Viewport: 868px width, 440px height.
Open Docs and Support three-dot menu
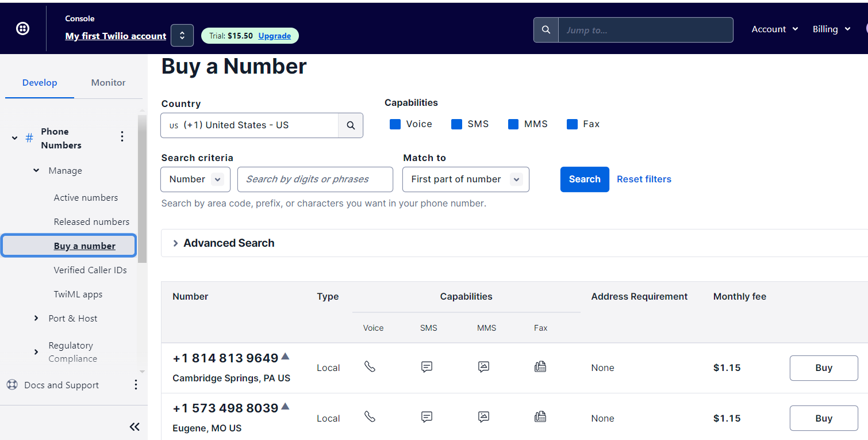point(136,385)
